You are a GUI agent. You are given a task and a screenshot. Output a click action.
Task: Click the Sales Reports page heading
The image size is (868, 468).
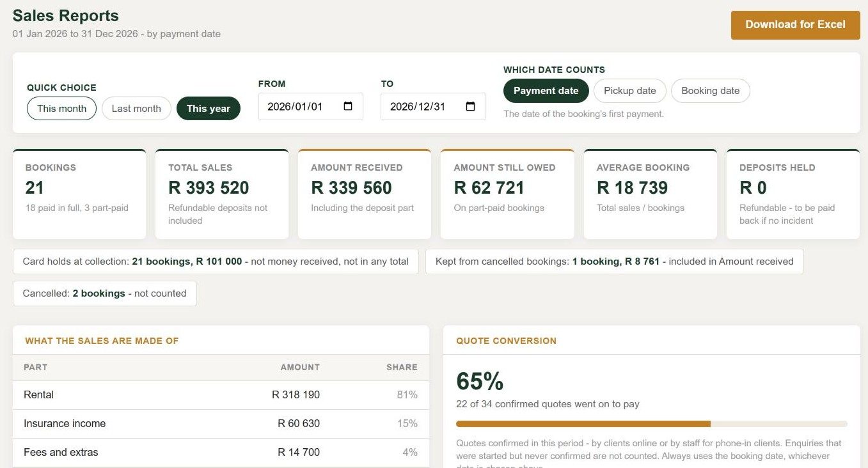pos(66,16)
